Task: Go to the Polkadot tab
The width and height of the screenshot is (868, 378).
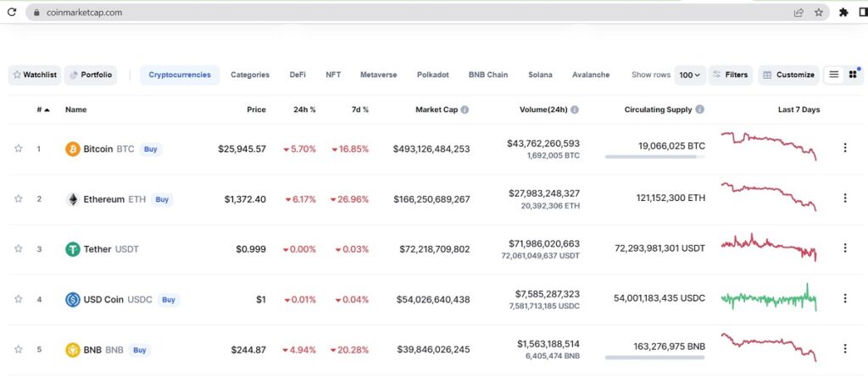Action: tap(433, 75)
